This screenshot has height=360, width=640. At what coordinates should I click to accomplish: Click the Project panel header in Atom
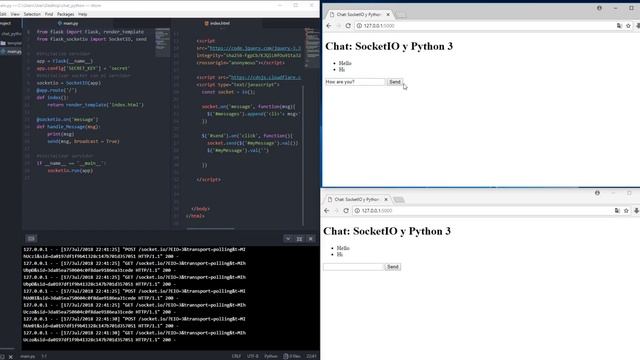click(x=6, y=23)
